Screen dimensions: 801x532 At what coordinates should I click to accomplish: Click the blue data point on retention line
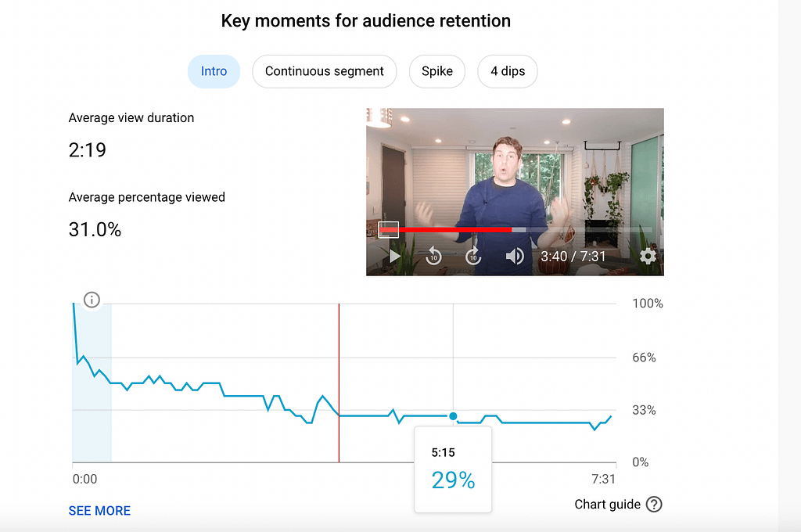[453, 416]
